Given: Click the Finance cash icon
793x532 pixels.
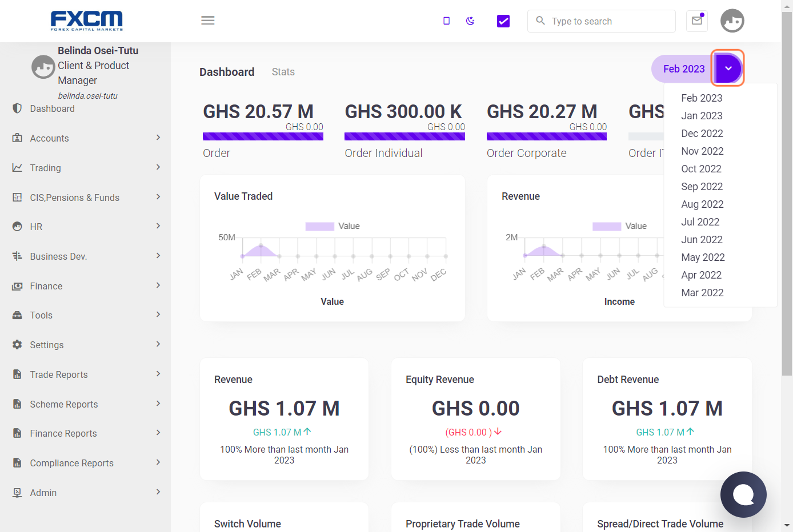Looking at the screenshot, I should (x=17, y=286).
